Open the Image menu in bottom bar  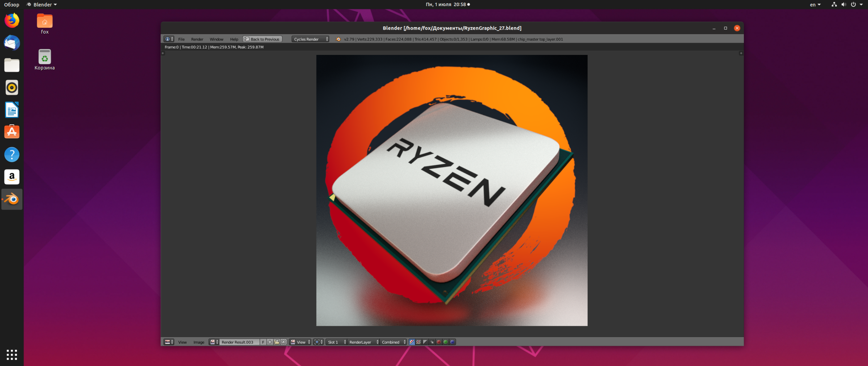coord(199,342)
